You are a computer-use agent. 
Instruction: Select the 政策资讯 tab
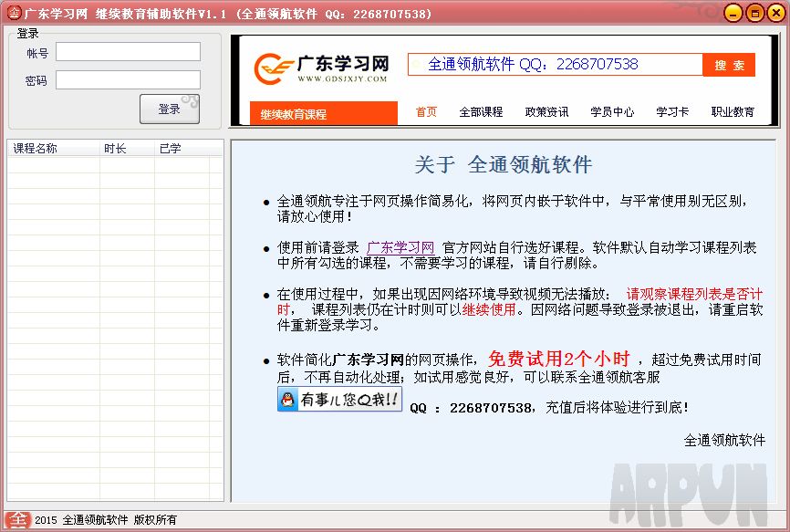pos(548,111)
